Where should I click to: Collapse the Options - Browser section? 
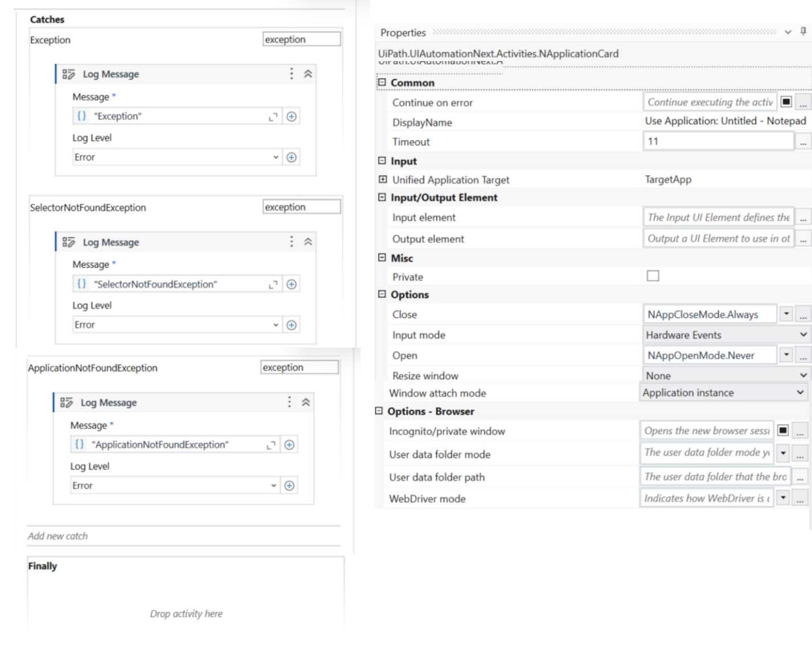pyautogui.click(x=379, y=411)
